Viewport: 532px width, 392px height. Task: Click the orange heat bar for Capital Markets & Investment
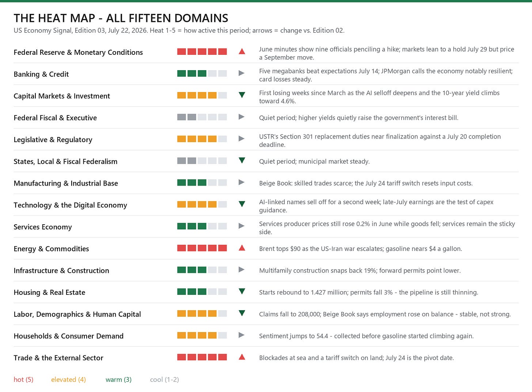[x=202, y=95]
